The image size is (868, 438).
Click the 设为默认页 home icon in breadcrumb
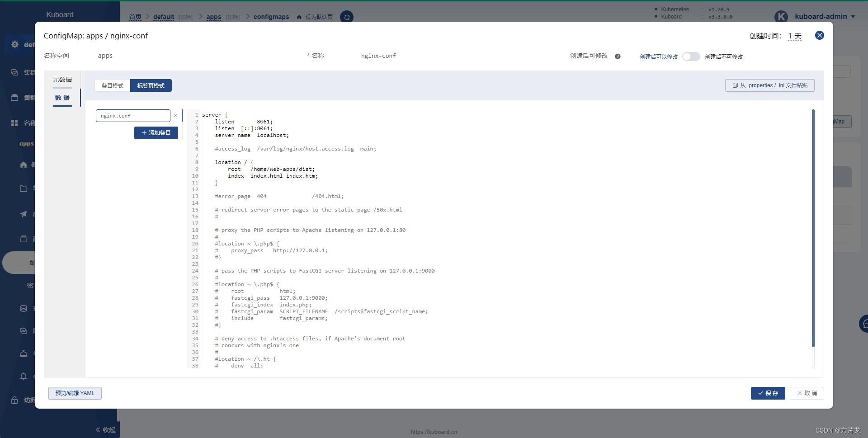(x=298, y=17)
